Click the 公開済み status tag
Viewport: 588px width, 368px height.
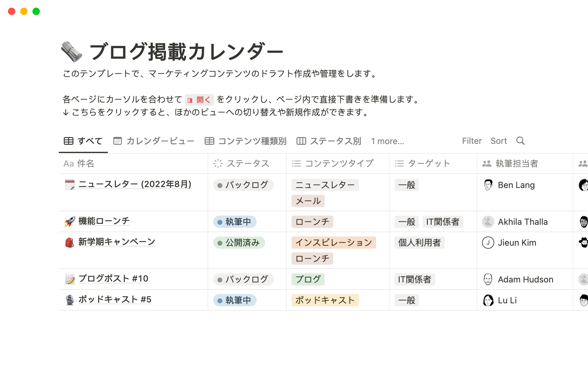[x=239, y=243]
